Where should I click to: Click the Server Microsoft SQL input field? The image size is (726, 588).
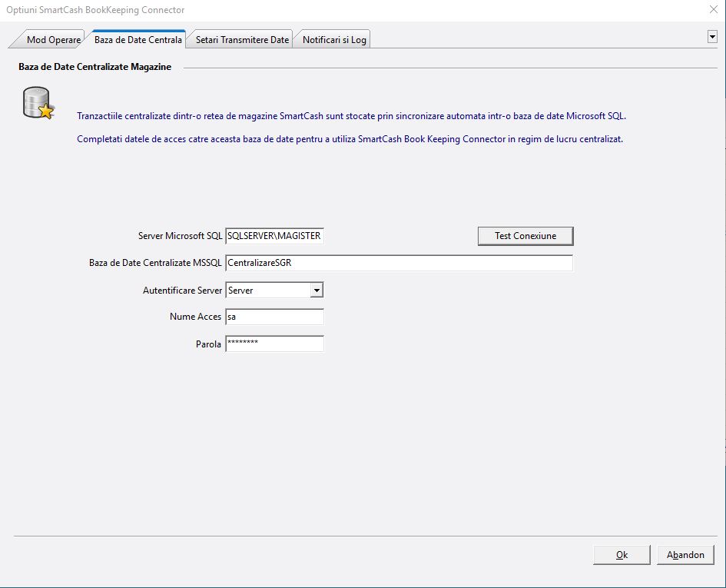click(274, 236)
